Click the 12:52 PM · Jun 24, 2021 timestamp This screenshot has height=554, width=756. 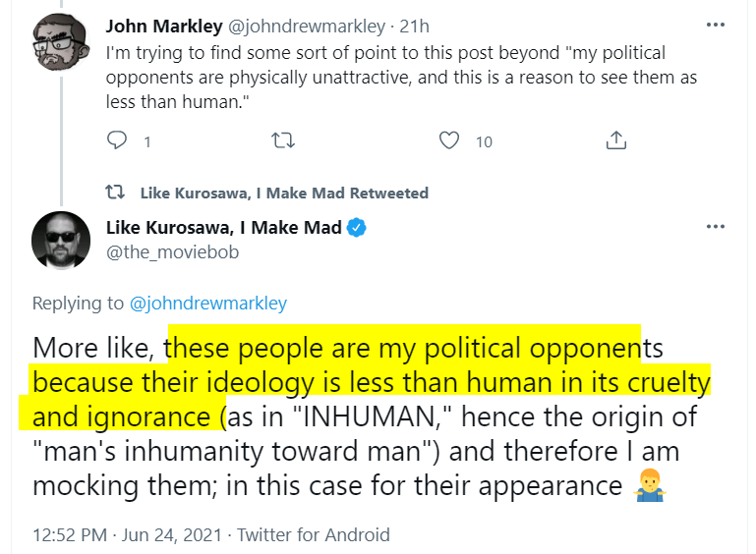127,534
